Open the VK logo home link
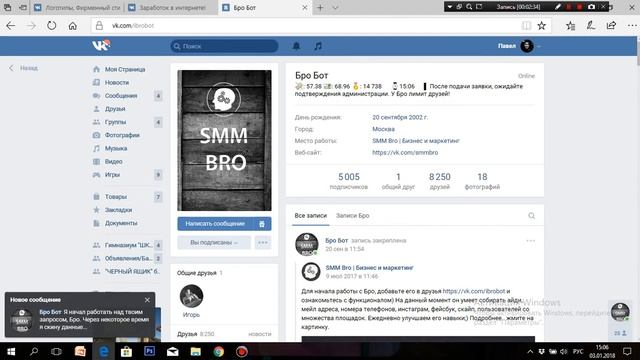640x360 pixels. [101, 45]
